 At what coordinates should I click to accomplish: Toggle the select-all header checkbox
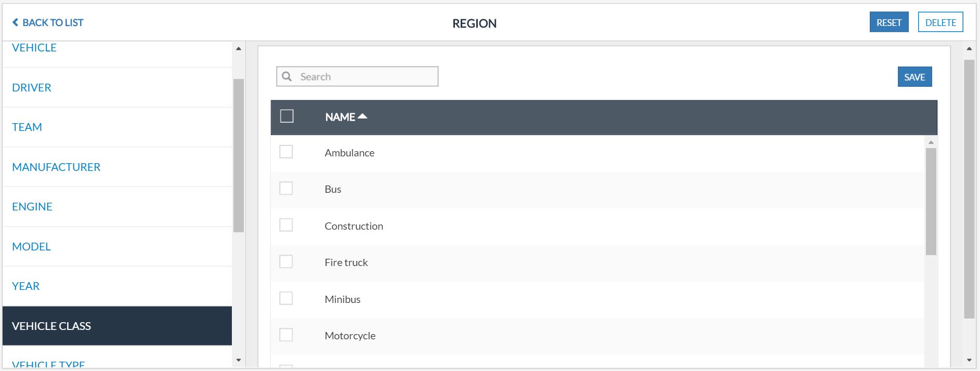point(287,116)
